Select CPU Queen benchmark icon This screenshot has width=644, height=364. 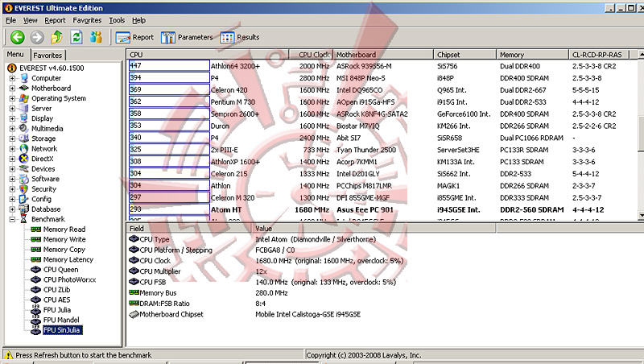[x=35, y=270]
